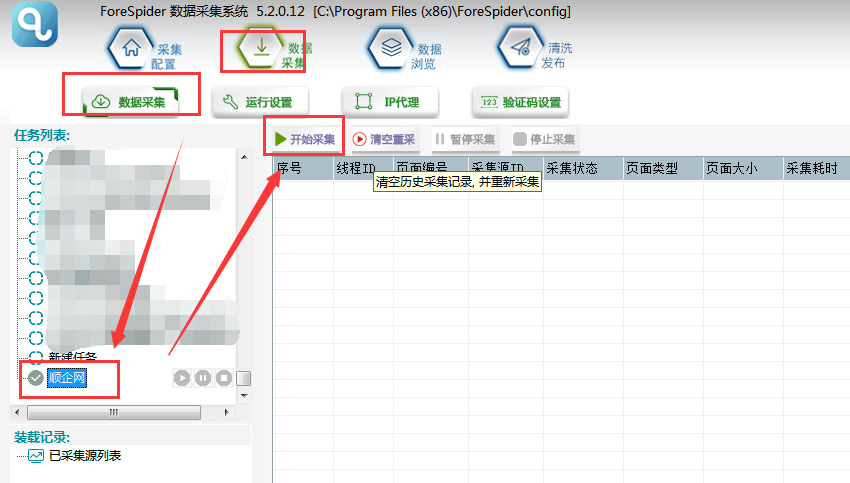Open the 清洗发布 paper-plane hexagon tab
The width and height of the screenshot is (850, 483).
click(x=534, y=49)
